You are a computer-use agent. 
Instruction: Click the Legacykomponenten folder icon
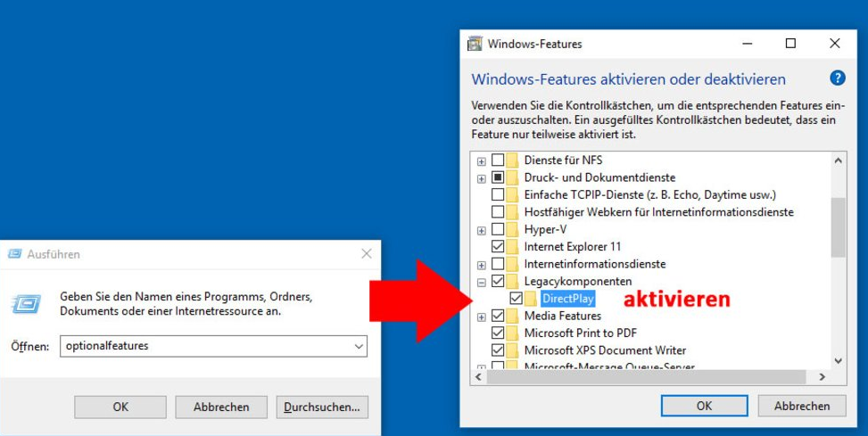[x=512, y=281]
